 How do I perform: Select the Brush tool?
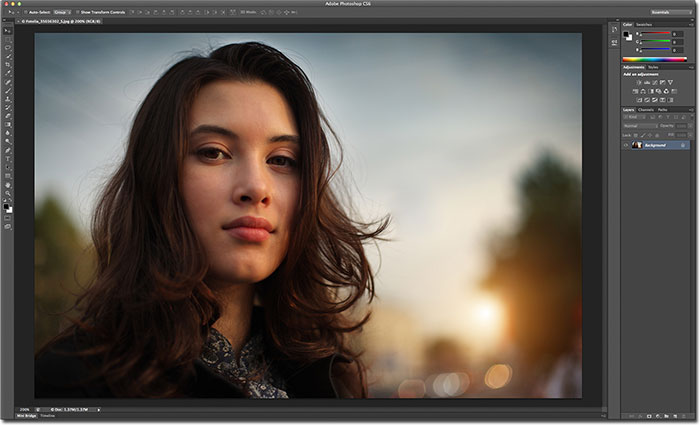8,90
